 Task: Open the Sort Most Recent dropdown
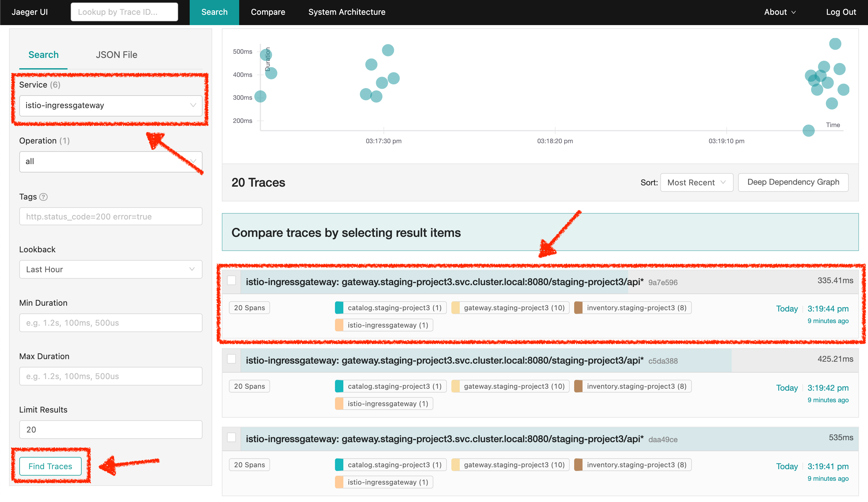[696, 182]
